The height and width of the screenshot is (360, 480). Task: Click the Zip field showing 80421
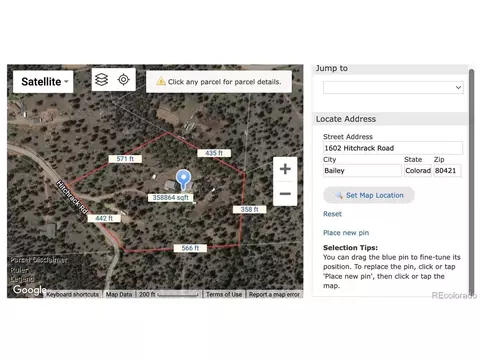pyautogui.click(x=447, y=171)
